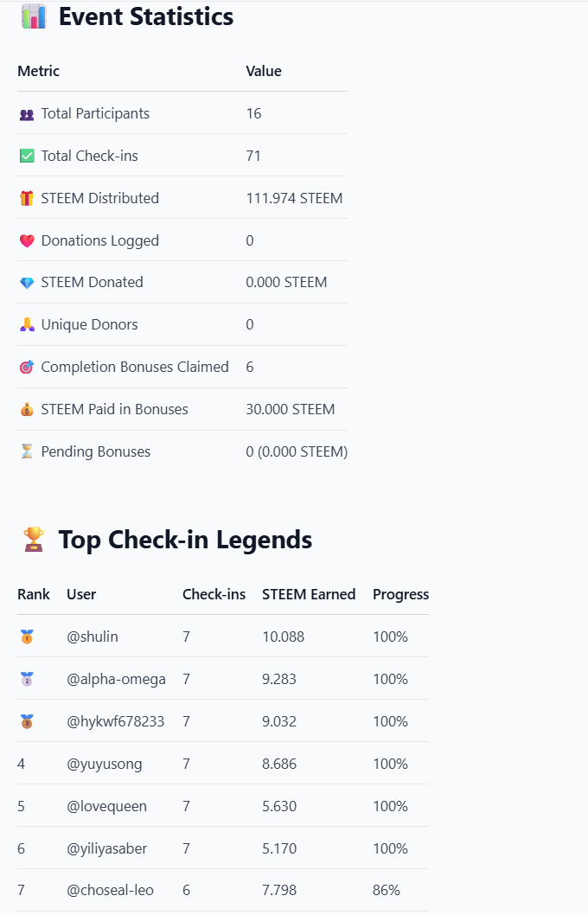Viewport: 588px width, 915px height.
Task: Click the diamond icon beside STEEM Donated
Action: point(27,283)
